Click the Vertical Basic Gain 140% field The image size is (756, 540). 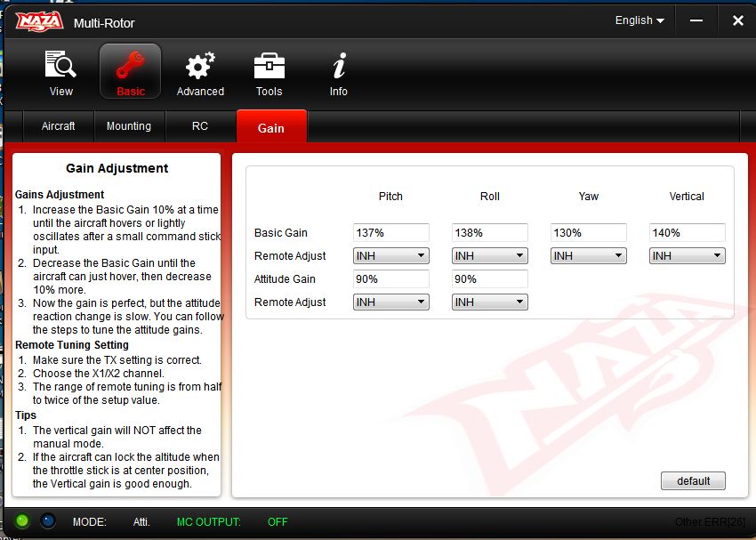click(x=687, y=233)
